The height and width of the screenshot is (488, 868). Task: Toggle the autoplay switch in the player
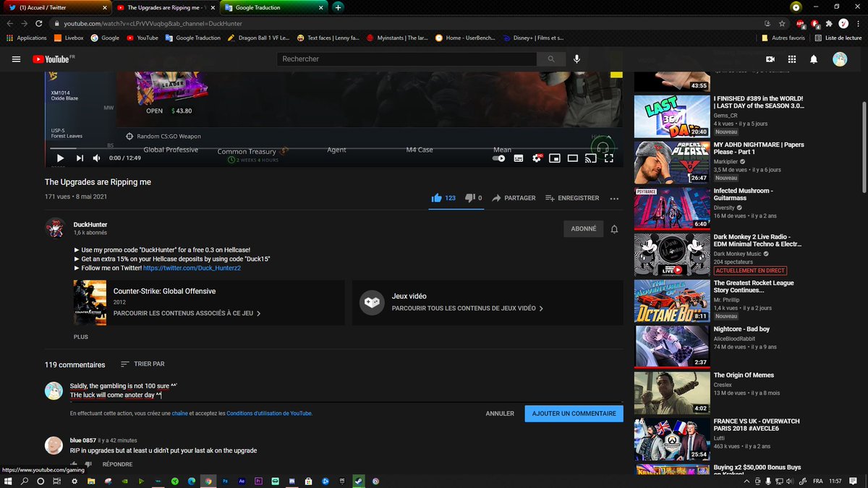499,158
